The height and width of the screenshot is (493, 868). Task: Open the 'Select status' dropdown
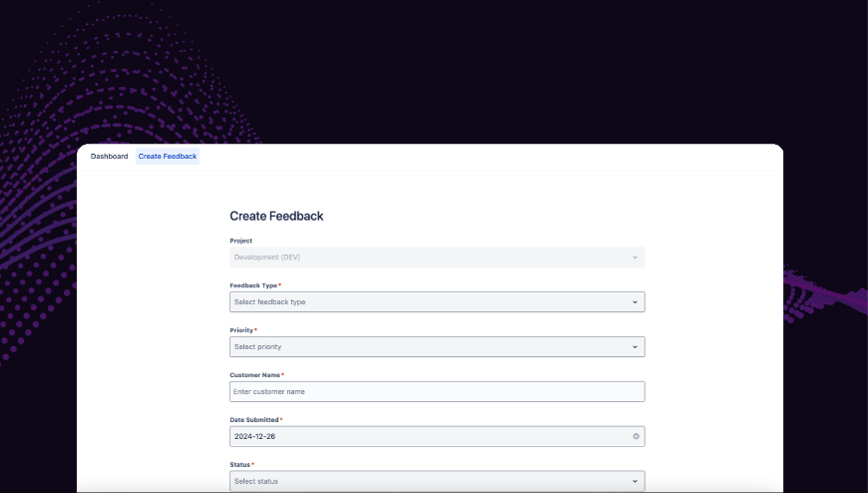[419, 481]
